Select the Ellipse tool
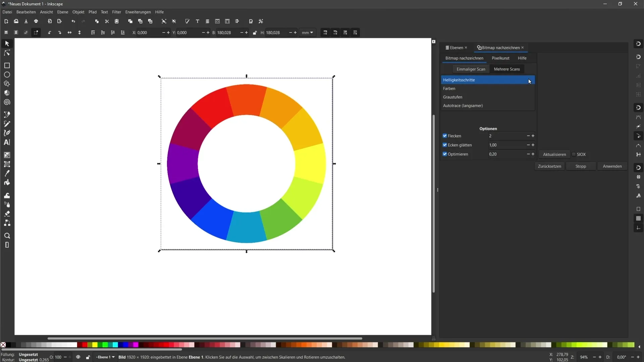This screenshot has width=644, height=362. pos(7,74)
